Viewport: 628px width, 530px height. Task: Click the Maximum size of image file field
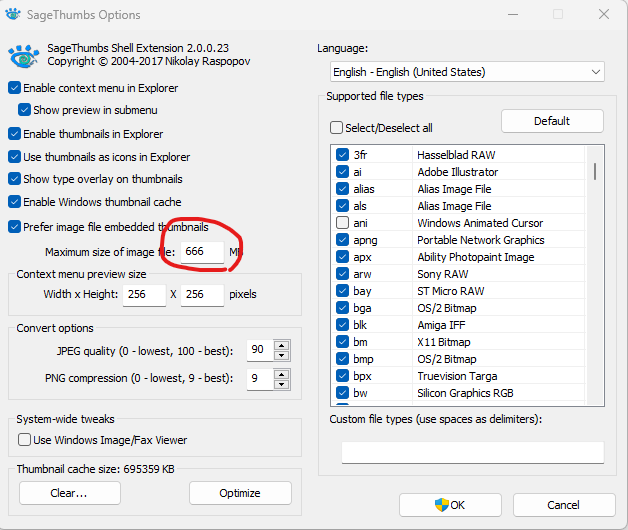[x=201, y=252]
